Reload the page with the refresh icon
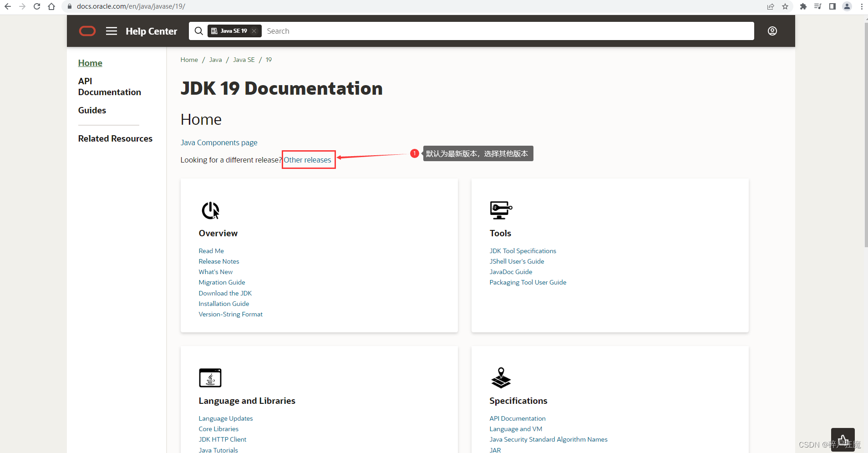Image resolution: width=868 pixels, height=453 pixels. (37, 6)
